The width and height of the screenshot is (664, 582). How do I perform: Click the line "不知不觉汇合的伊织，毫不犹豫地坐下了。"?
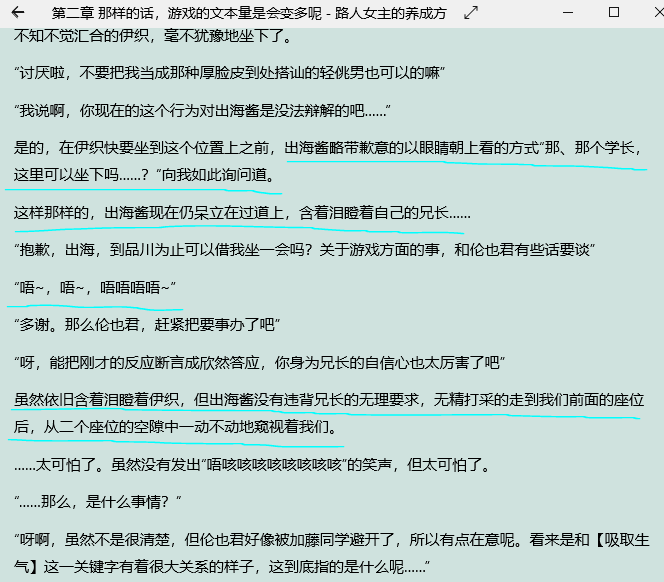153,36
